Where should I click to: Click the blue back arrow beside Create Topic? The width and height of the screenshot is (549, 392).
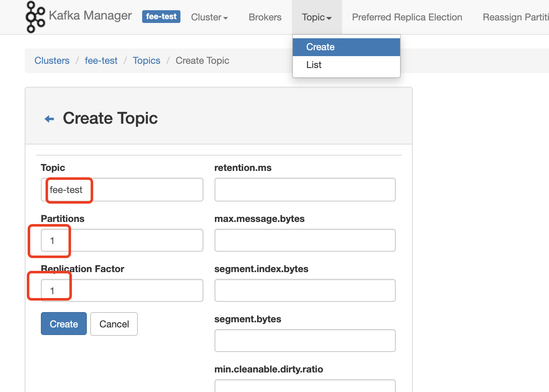[x=49, y=119]
